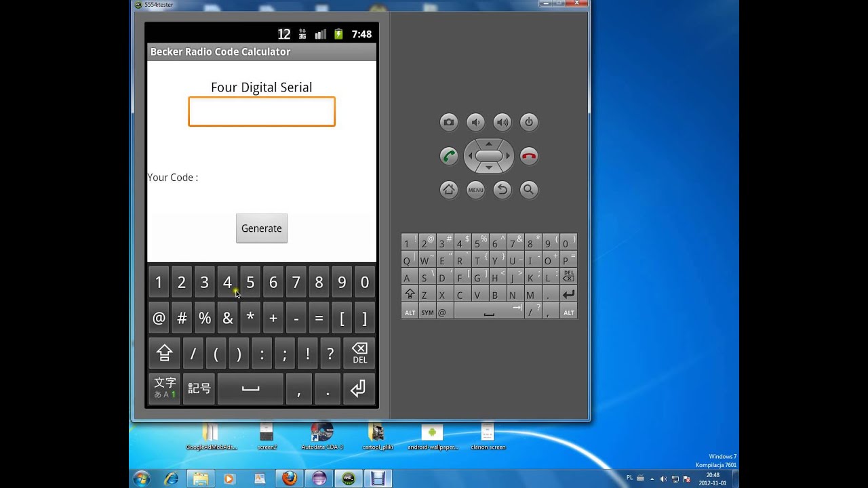868x488 pixels.
Task: Tap the period key on phone keyboard
Action: point(328,388)
